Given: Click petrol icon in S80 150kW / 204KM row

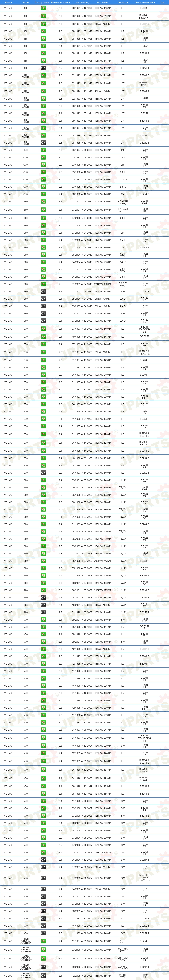Looking at the screenshot, I should 43,568.
